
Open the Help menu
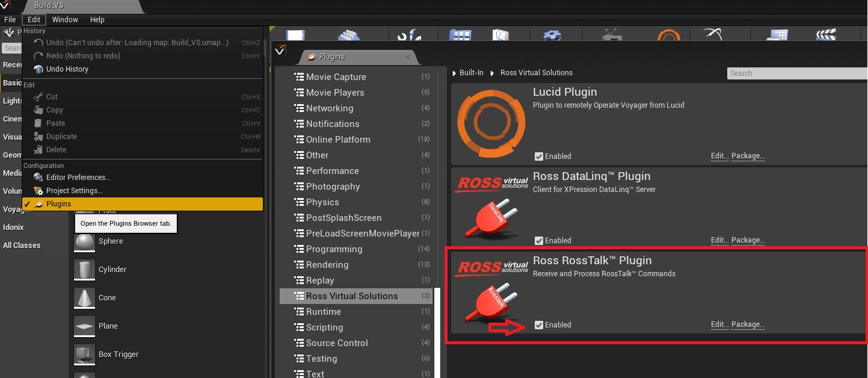click(97, 20)
